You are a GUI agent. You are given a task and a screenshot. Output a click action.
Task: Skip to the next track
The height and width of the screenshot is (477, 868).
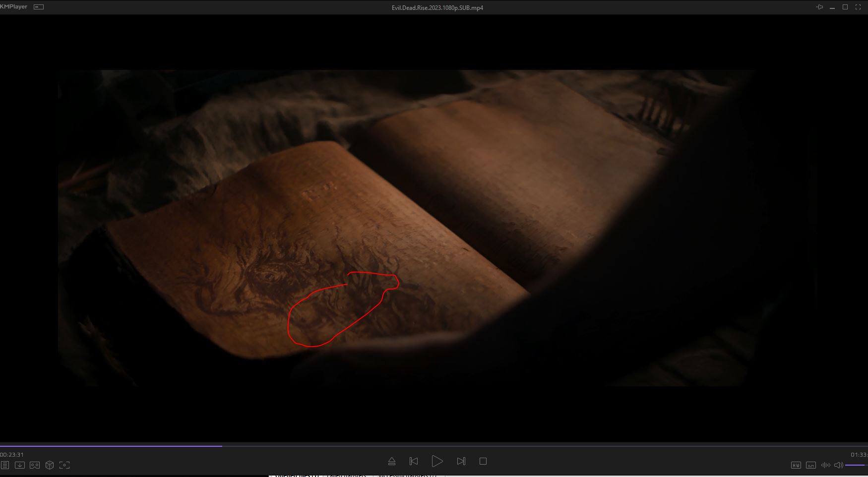pos(461,461)
